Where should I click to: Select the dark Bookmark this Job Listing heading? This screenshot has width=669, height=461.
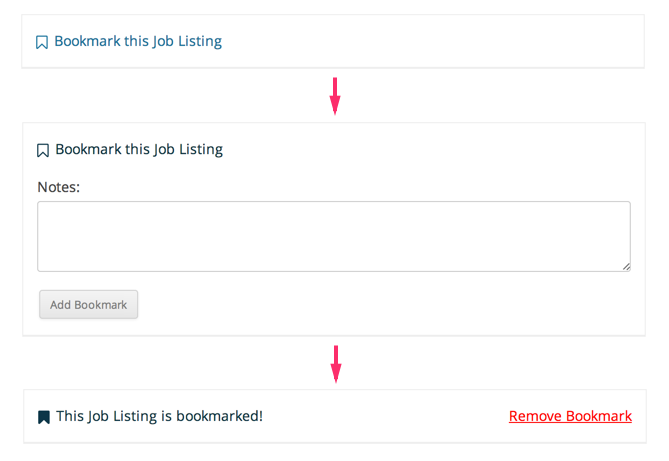(x=139, y=149)
